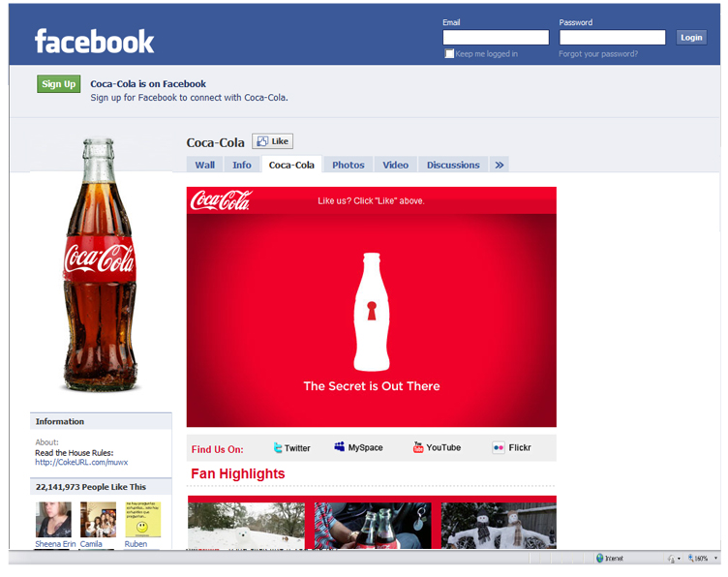Open Twitter link text
Screen dimensions: 728x577
coord(297,448)
